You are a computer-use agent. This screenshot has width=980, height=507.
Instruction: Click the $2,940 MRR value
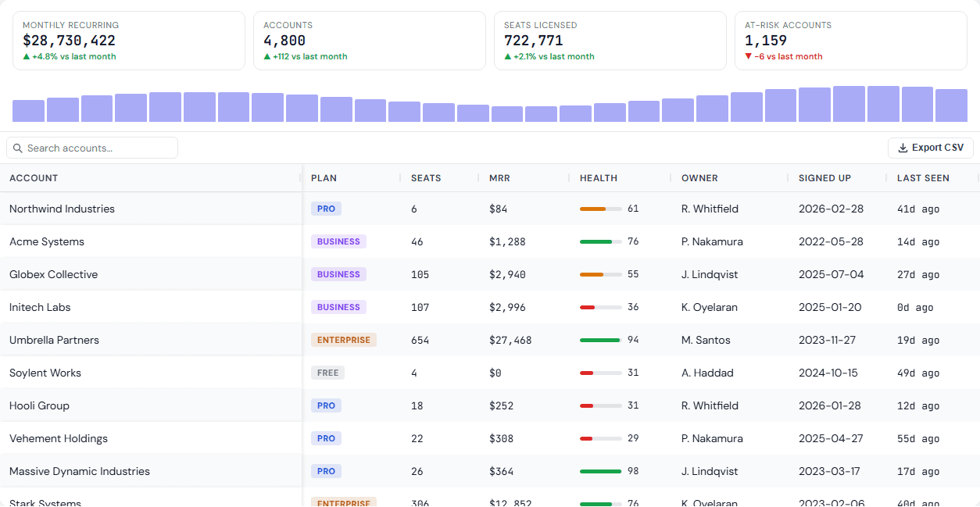pos(507,274)
